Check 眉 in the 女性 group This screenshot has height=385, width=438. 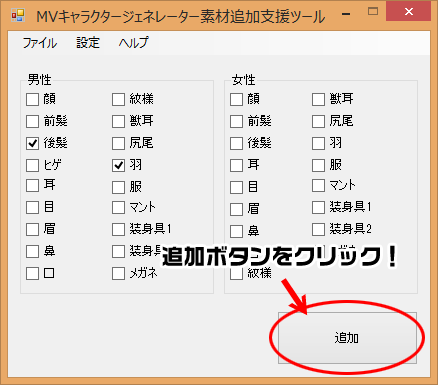pos(236,209)
